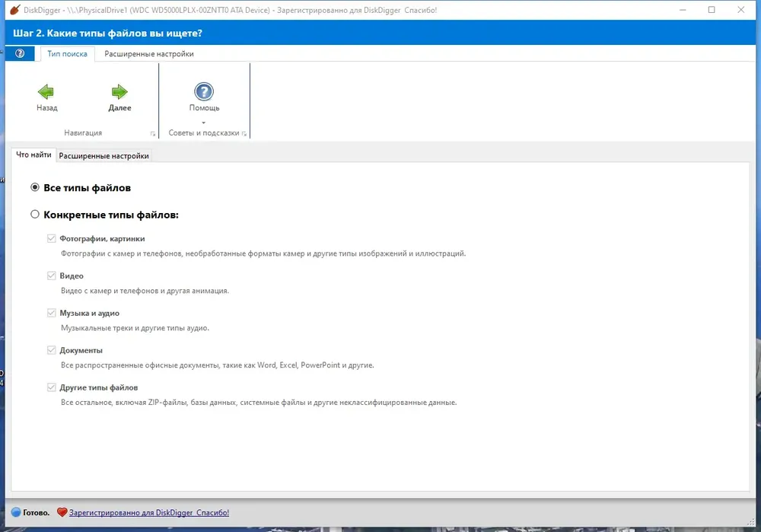761x532 pixels.
Task: Click the Музыкальные треки description line
Action: (x=135, y=328)
